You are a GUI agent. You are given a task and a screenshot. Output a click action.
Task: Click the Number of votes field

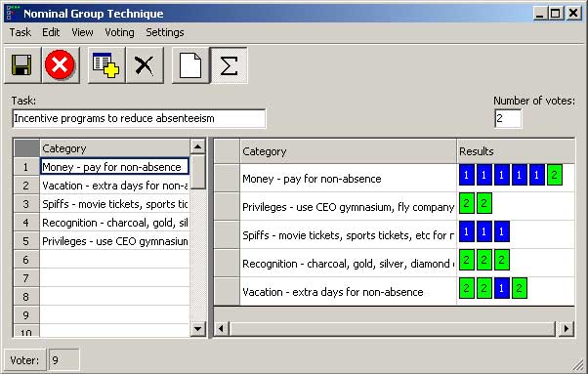tap(508, 118)
